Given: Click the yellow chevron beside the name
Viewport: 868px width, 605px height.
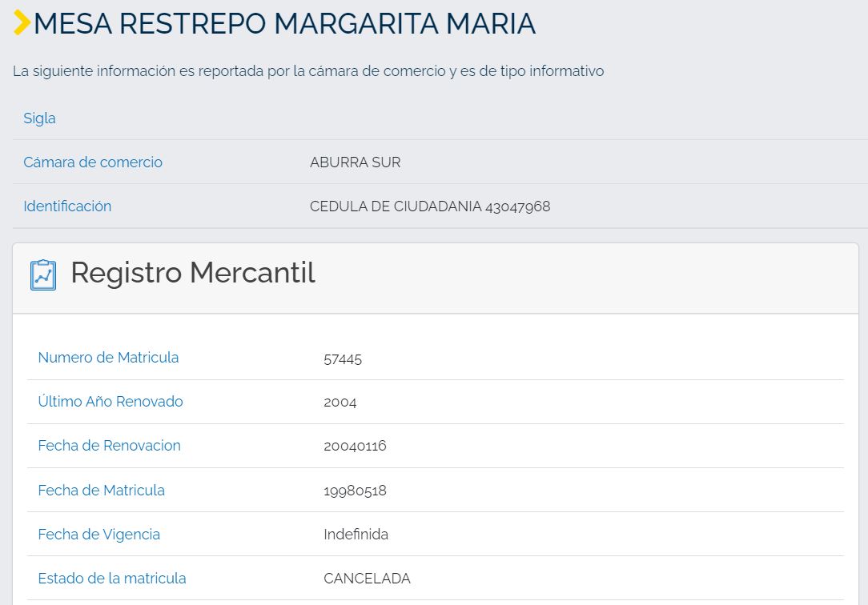Looking at the screenshot, I should [22, 23].
